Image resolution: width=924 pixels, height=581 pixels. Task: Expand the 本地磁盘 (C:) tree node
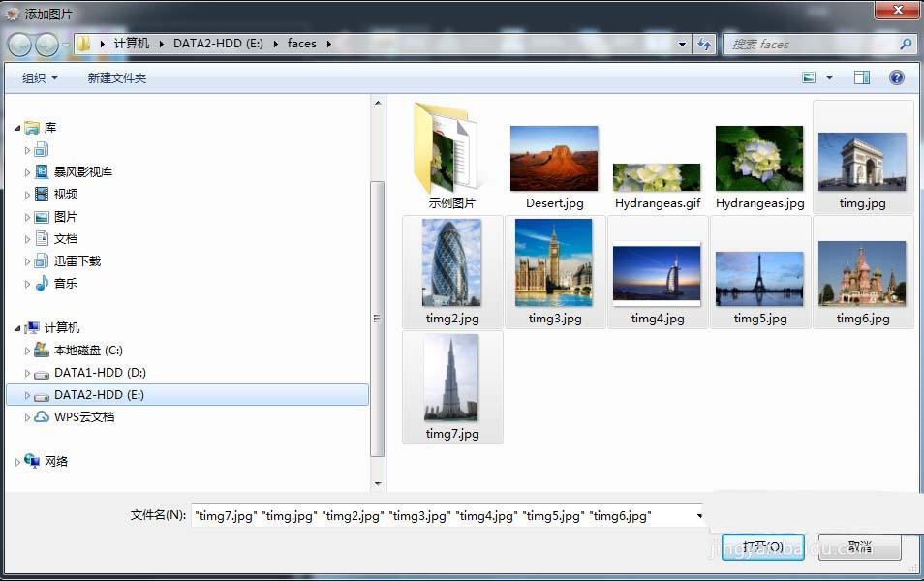tap(28, 351)
